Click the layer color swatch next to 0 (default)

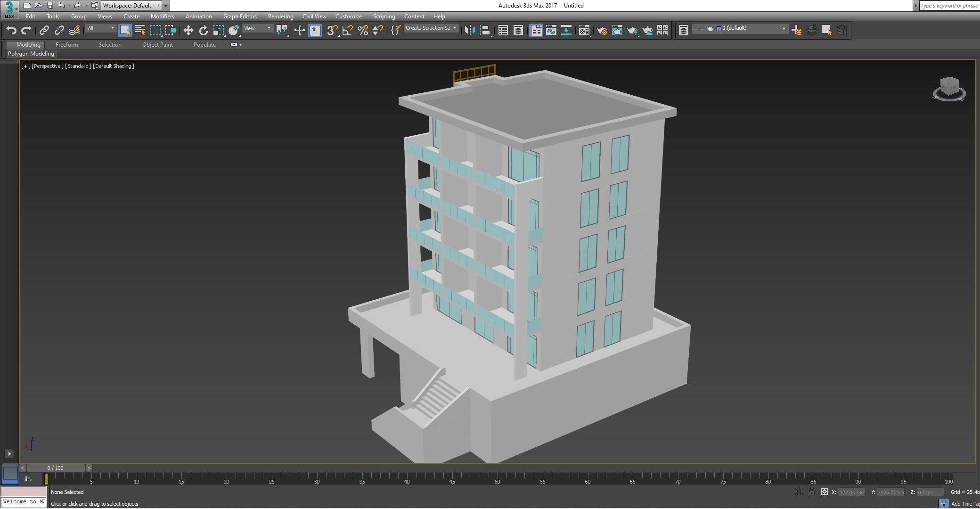pyautogui.click(x=719, y=29)
